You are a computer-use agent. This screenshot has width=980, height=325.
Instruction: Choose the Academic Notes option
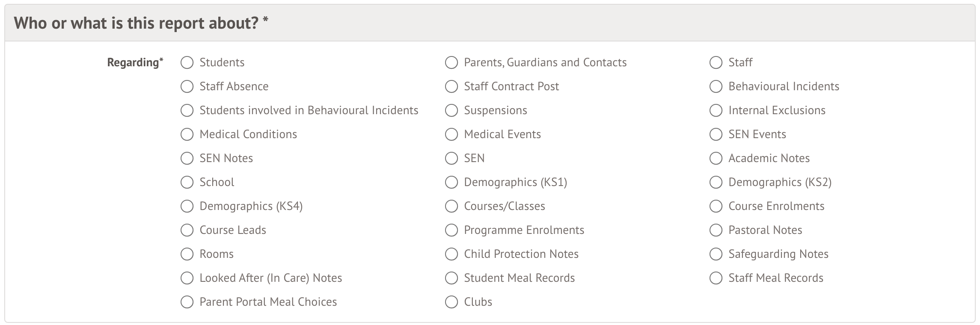coord(716,159)
